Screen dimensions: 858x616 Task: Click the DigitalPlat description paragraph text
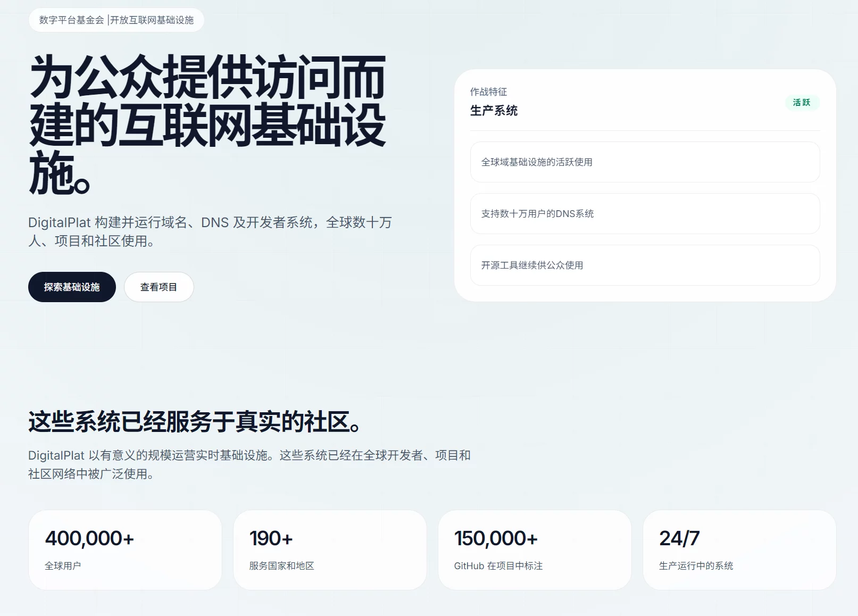(210, 231)
